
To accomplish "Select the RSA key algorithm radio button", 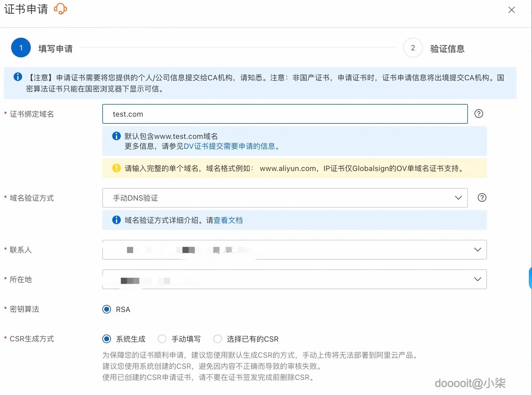I will 106,309.
